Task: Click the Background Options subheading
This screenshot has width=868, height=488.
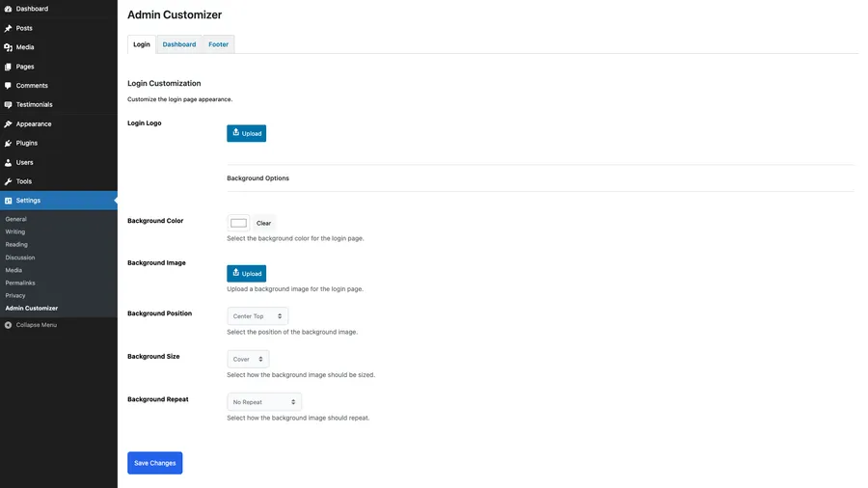Action: (x=258, y=178)
